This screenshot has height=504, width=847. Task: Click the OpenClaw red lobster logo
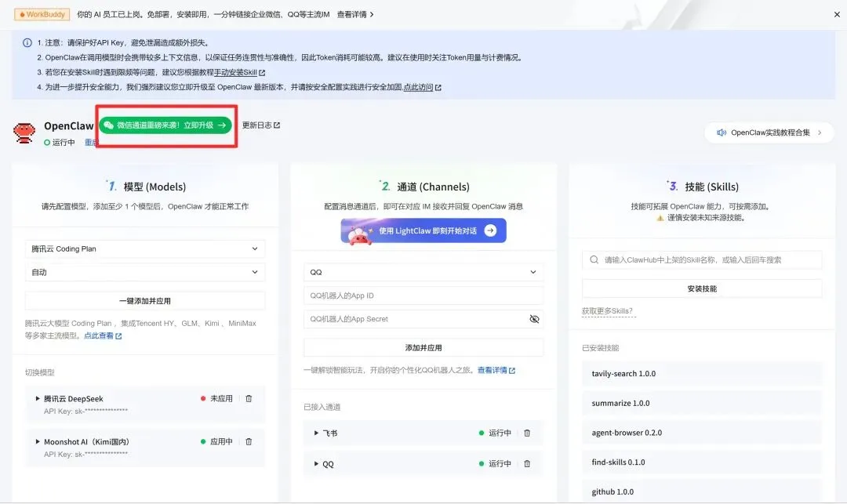pos(24,132)
